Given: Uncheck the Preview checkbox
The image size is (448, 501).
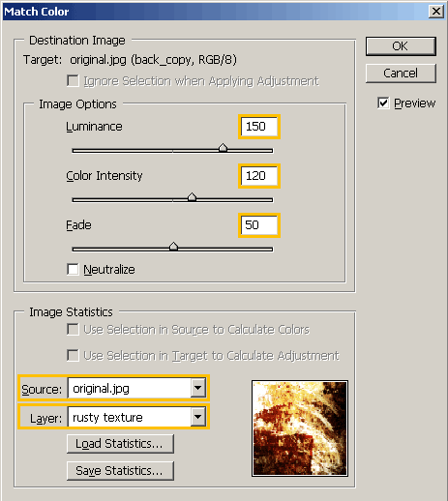Looking at the screenshot, I should 383,103.
